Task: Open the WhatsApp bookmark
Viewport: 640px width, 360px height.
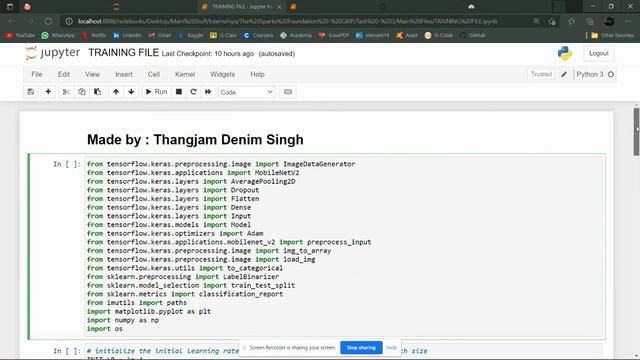Action: tap(58, 36)
